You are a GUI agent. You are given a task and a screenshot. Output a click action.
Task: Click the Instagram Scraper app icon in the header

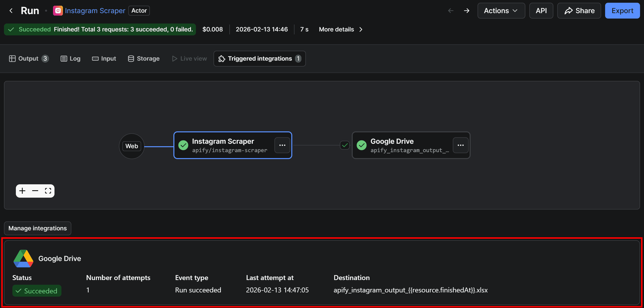(x=58, y=10)
